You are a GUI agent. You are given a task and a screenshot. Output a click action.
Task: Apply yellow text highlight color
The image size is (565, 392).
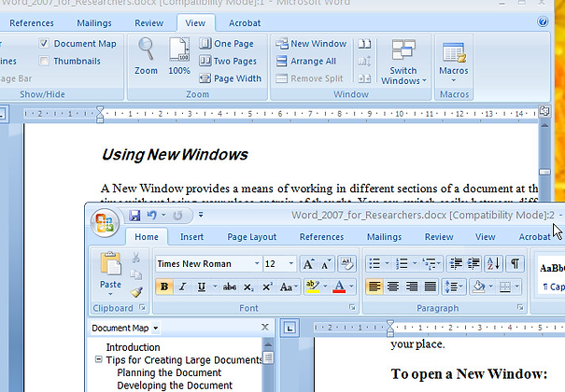click(x=313, y=287)
